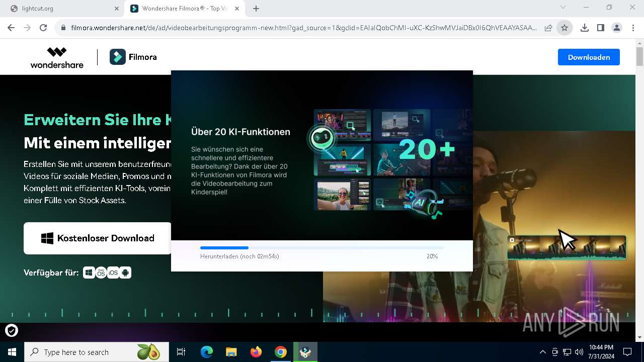Viewport: 644px width, 362px height.
Task: Reload the current page
Action: pyautogui.click(x=43, y=28)
